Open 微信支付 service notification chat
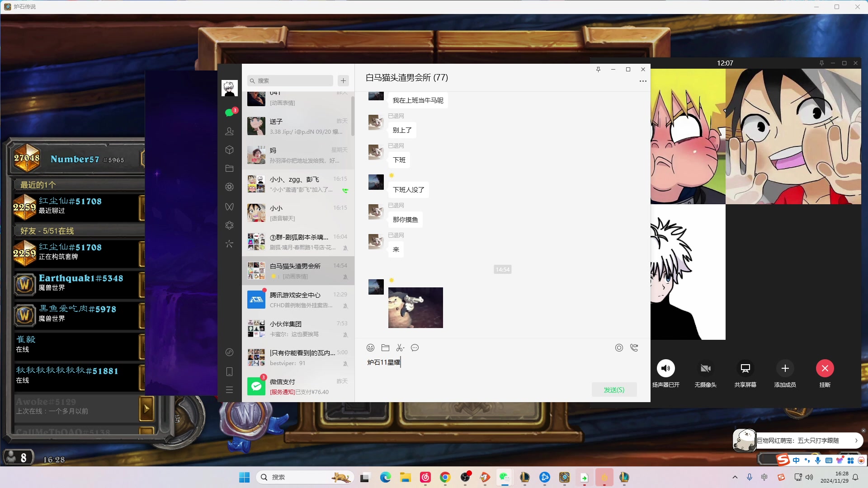The height and width of the screenshot is (488, 868). 298,386
